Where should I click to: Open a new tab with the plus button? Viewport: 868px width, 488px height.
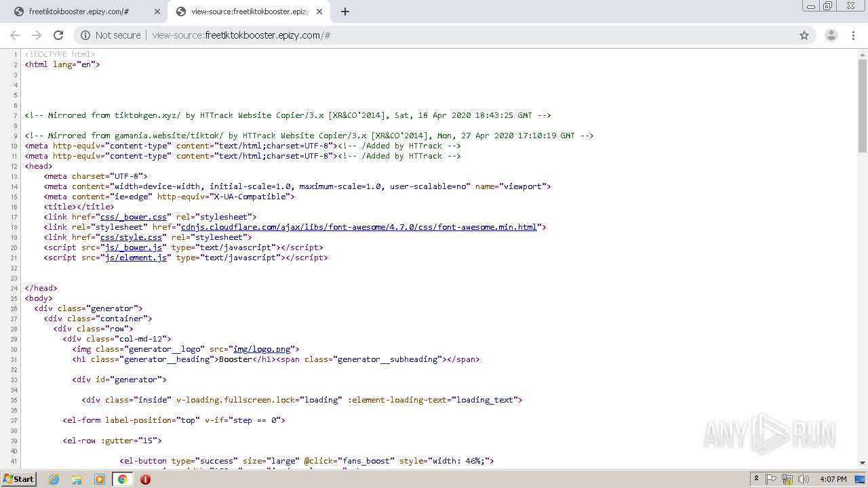click(344, 12)
